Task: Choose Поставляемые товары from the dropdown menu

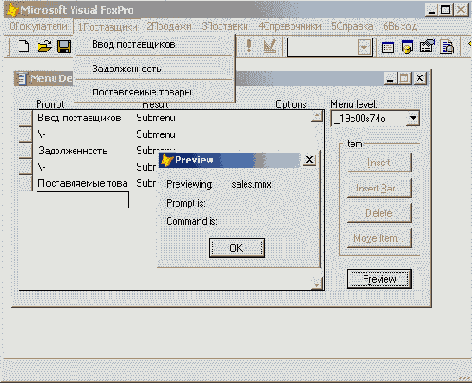Action: 154,92
